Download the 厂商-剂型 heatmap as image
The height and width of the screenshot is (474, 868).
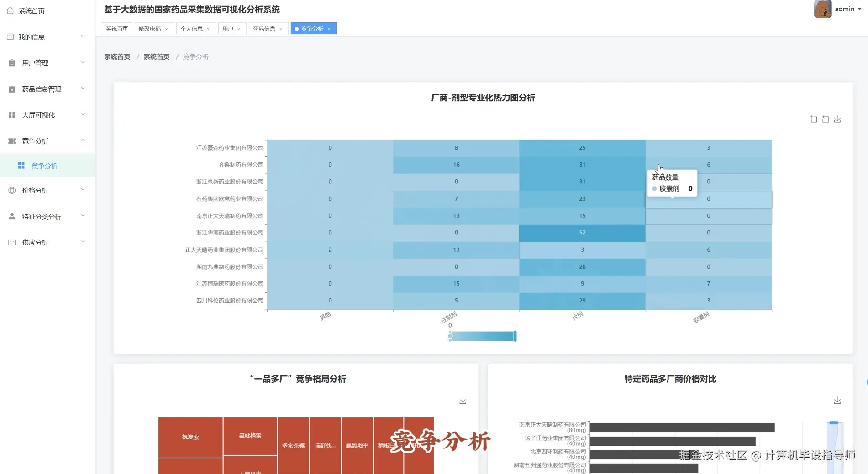[838, 119]
